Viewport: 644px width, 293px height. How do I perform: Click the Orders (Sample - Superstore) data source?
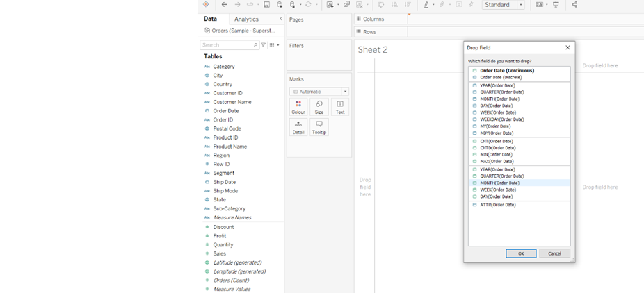pyautogui.click(x=240, y=31)
